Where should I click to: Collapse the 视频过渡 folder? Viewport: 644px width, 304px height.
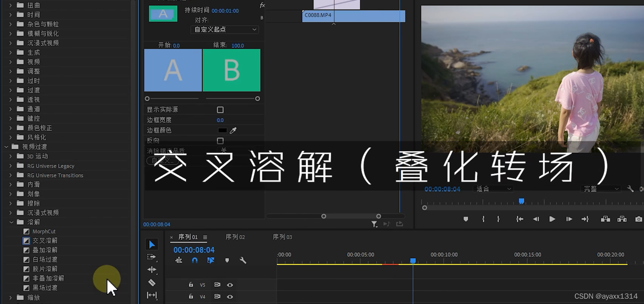pyautogui.click(x=6, y=147)
